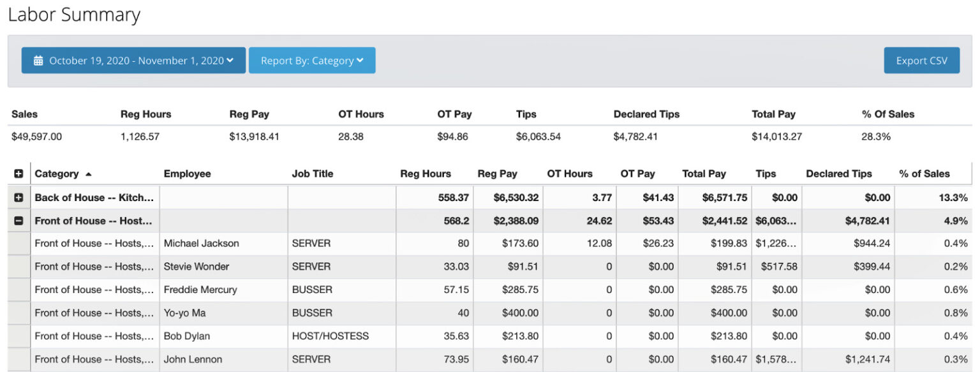Image resolution: width=980 pixels, height=372 pixels.
Task: Click Bob Dylan's HOST/HOSTESS job title cell
Action: (324, 336)
